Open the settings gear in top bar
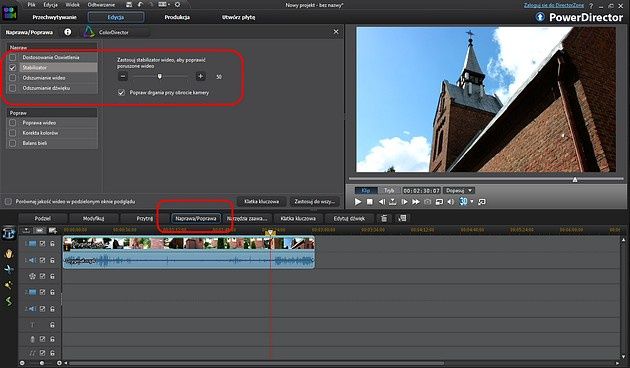The width and height of the screenshot is (630, 368). pyautogui.click(x=177, y=5)
